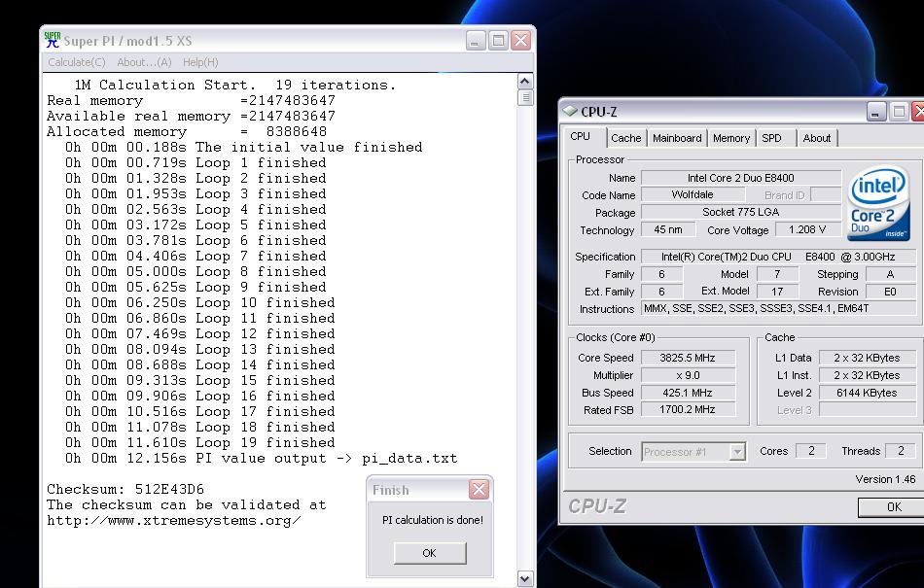This screenshot has width=924, height=588.
Task: Click the Multiplier value 'x 9.0'
Action: tap(688, 375)
